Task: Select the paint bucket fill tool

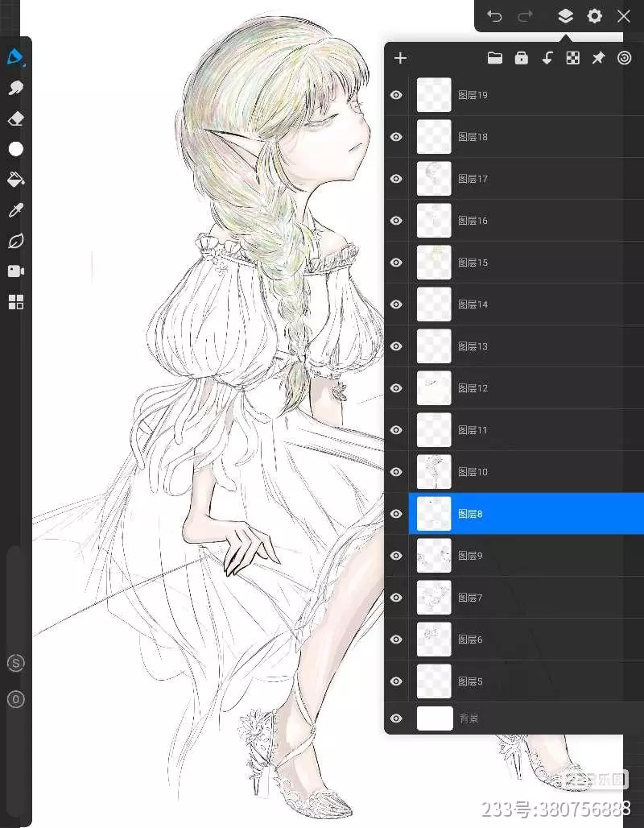Action: 15,179
